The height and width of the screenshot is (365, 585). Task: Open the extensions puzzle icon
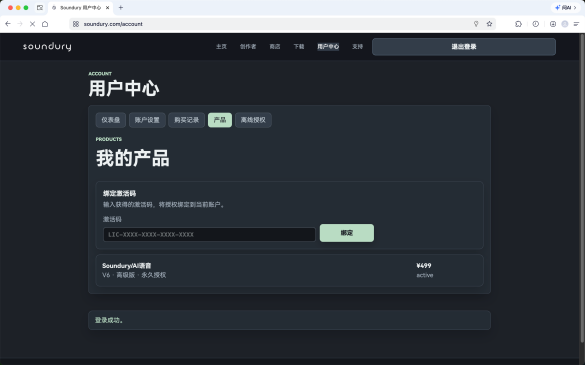click(x=518, y=24)
